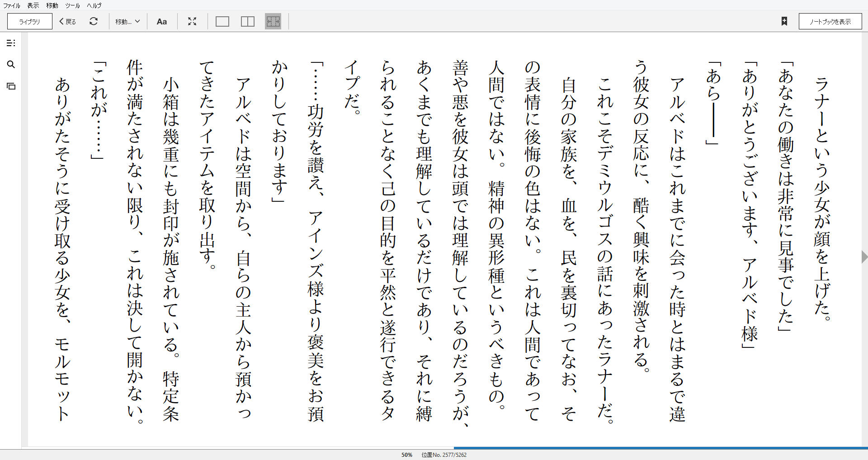Open the flashcards icon in sidebar
The height and width of the screenshot is (460, 868).
point(11,86)
